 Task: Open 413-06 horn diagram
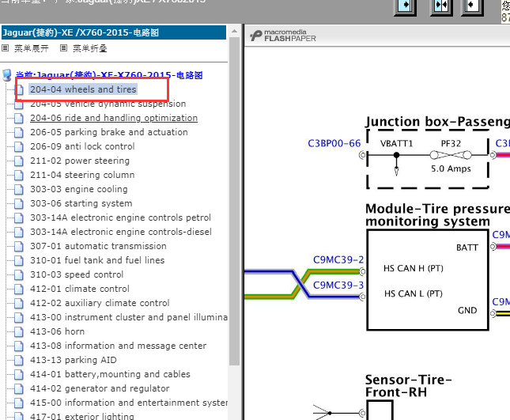(x=57, y=331)
